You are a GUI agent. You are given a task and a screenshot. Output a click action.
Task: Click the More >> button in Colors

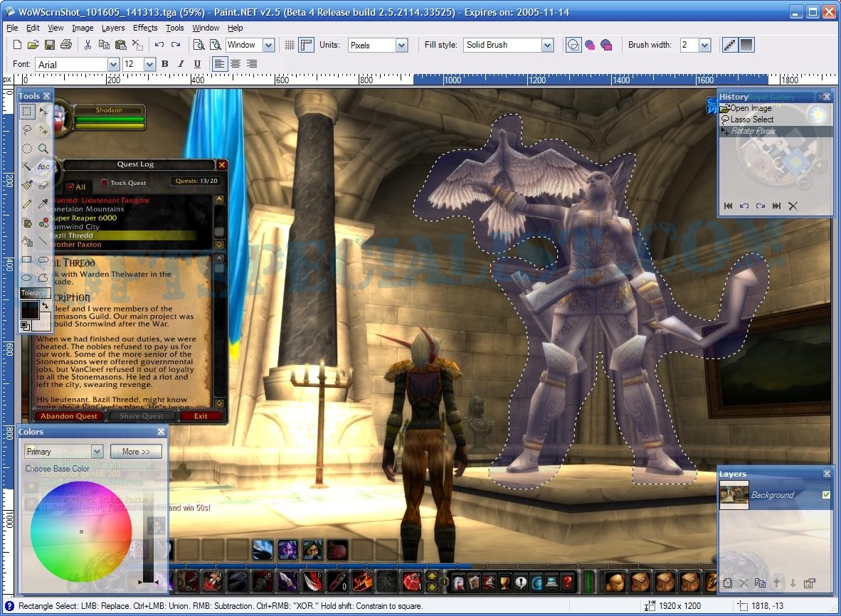point(136,452)
